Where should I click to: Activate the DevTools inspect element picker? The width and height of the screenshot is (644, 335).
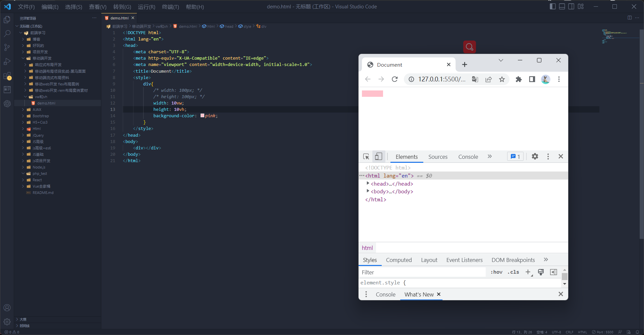[366, 156]
